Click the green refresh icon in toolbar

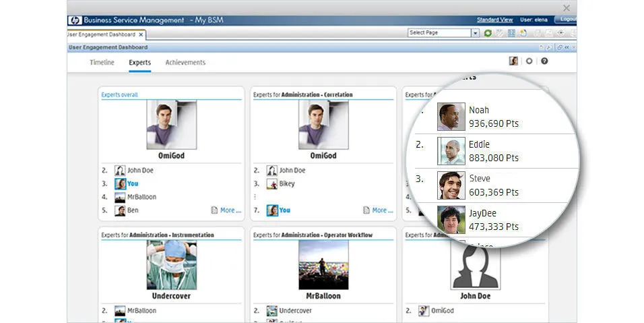tap(488, 33)
